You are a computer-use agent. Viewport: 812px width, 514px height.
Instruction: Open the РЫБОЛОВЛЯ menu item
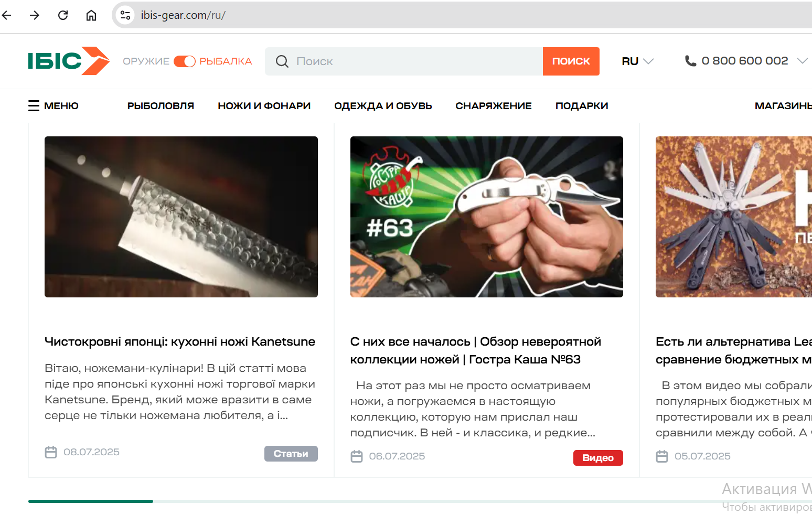point(161,105)
